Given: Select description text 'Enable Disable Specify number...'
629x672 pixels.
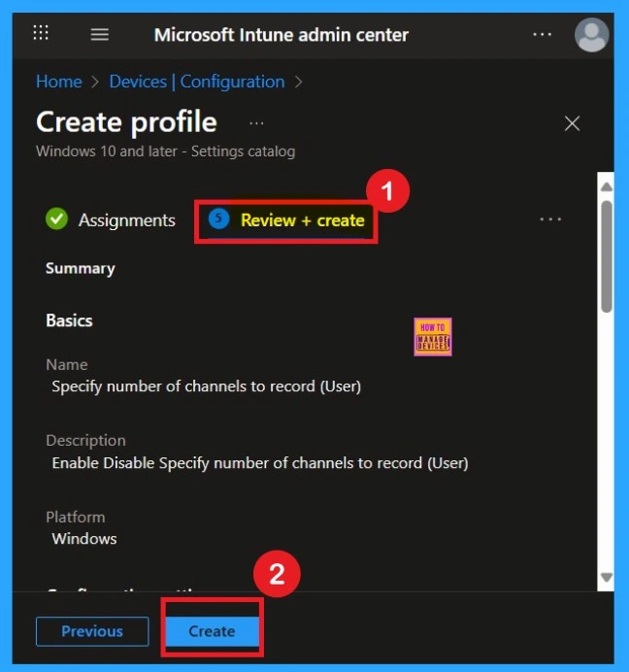Looking at the screenshot, I should pos(260,463).
